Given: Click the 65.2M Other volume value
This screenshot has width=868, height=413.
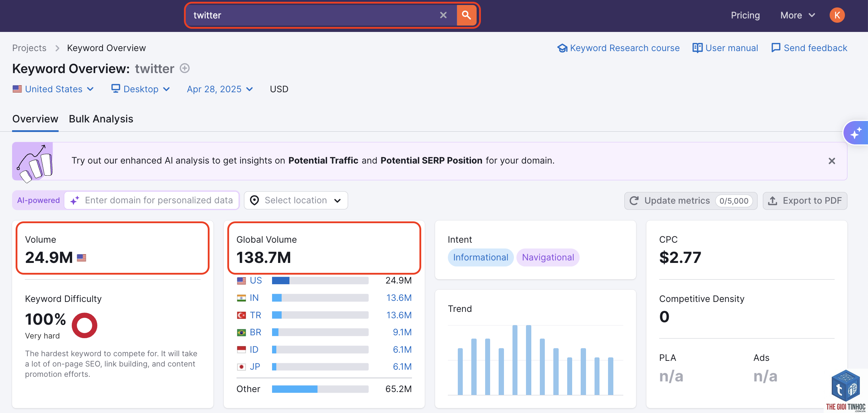Looking at the screenshot, I should 398,389.
